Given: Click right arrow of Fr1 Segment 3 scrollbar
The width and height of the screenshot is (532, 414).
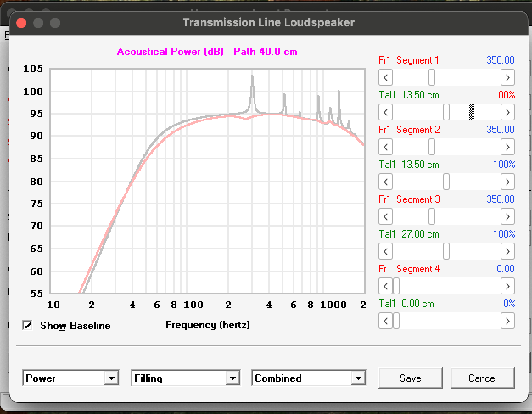Looking at the screenshot, I should [x=508, y=217].
